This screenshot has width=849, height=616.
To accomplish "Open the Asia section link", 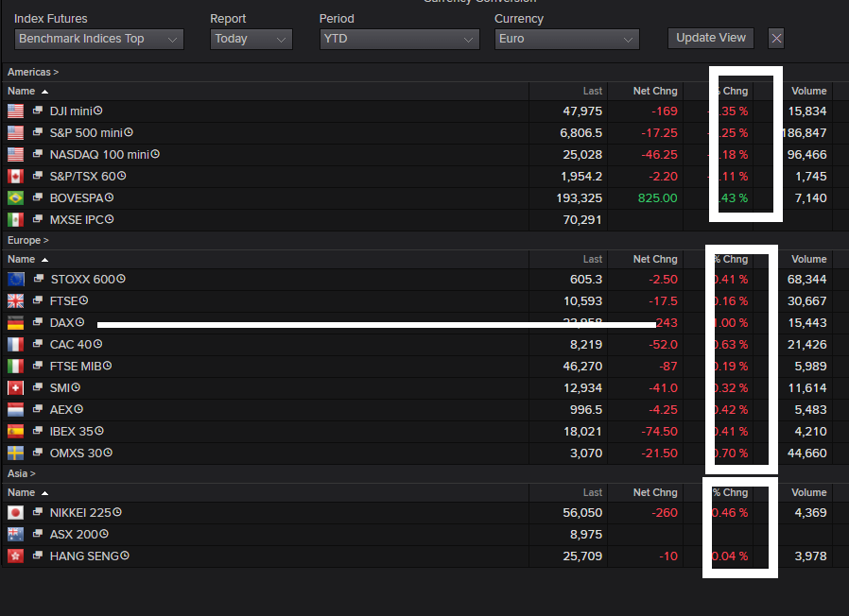I will [22, 473].
